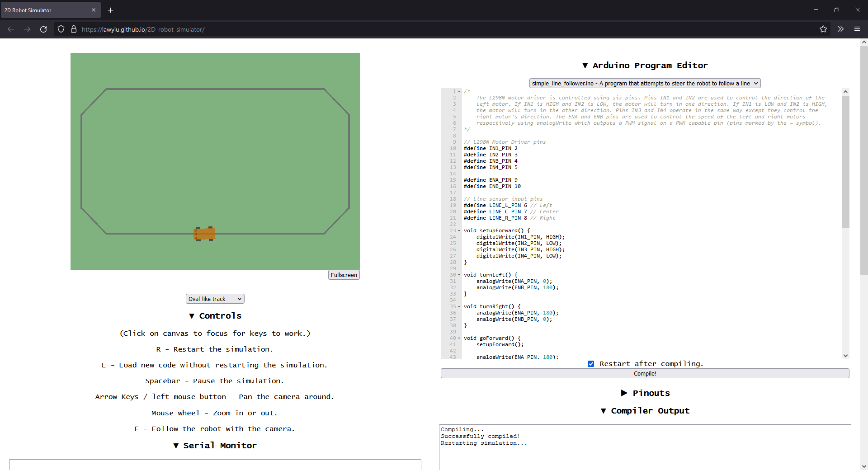Reload the page with the refresh icon
868x470 pixels.
click(43, 29)
